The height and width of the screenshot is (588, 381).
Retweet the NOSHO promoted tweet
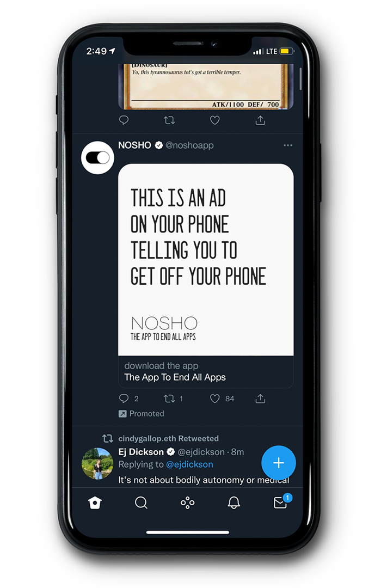point(169,398)
